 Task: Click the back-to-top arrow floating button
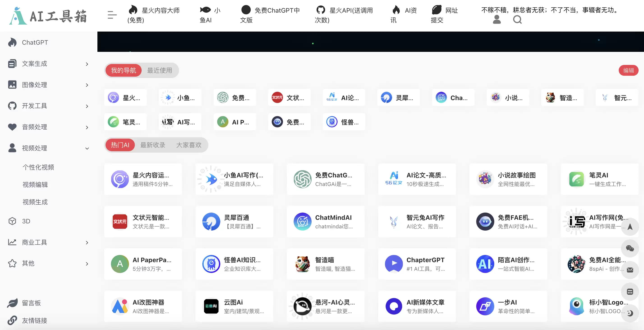point(630,227)
